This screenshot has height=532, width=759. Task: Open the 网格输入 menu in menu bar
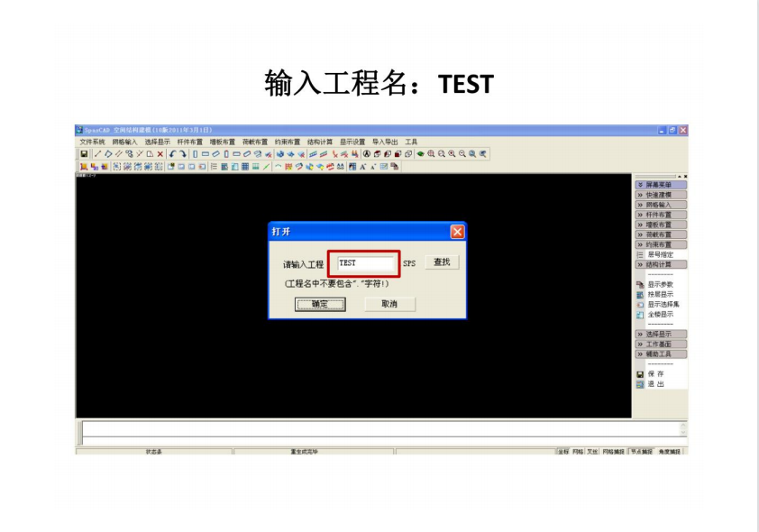125,142
